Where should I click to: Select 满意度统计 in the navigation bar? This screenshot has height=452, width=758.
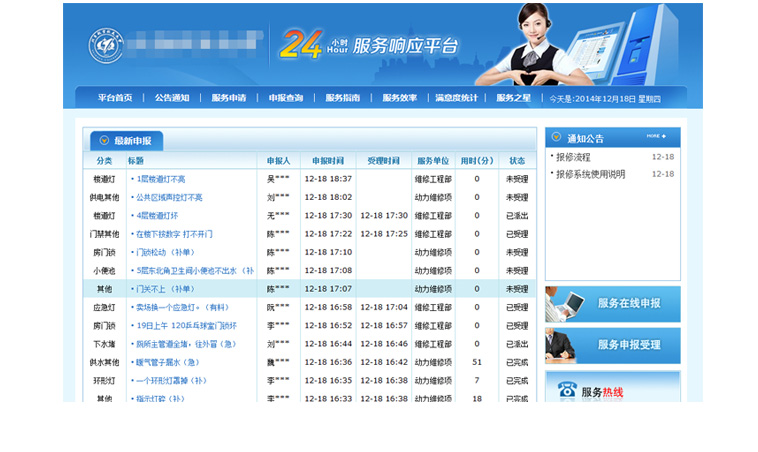tap(456, 98)
